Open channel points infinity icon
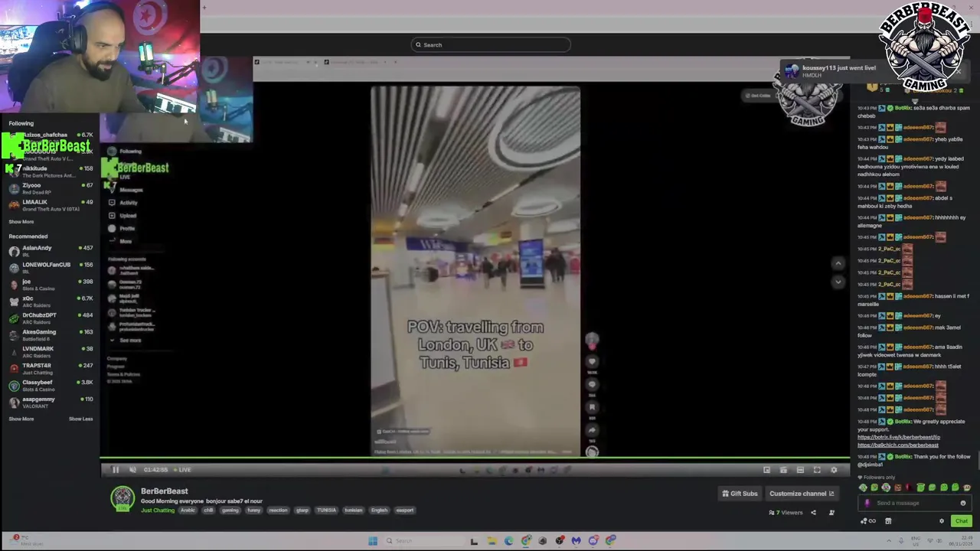 point(867,521)
